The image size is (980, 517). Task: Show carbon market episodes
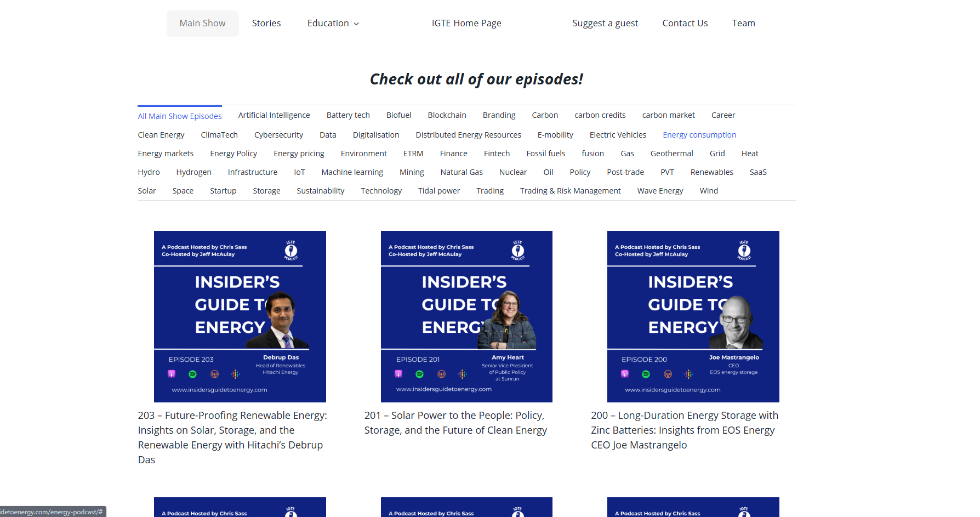[x=669, y=115]
